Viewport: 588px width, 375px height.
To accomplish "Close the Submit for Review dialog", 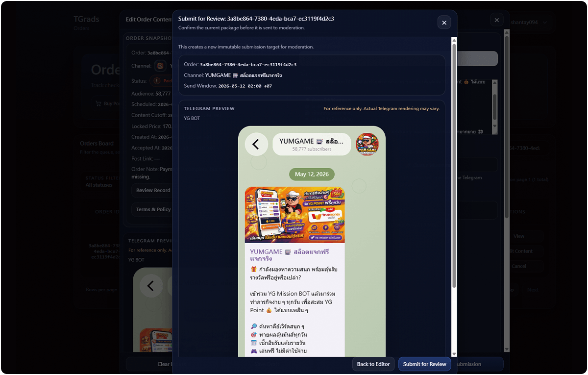I will (444, 23).
